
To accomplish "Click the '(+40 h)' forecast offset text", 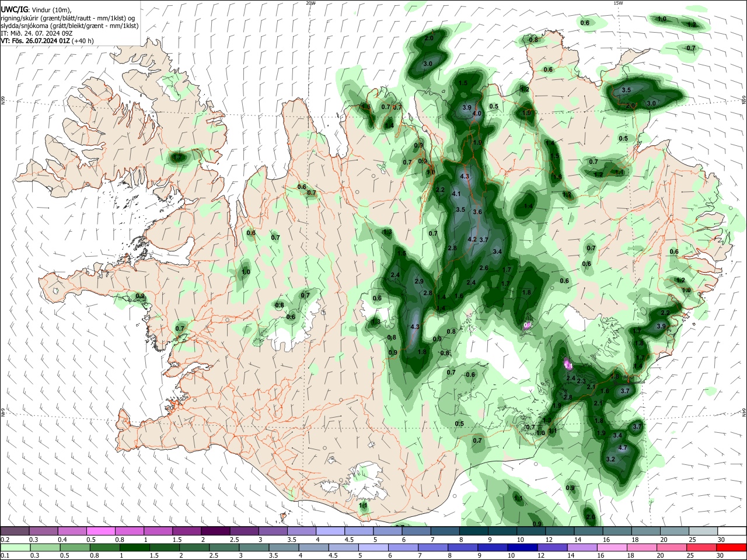I will 83,41.
